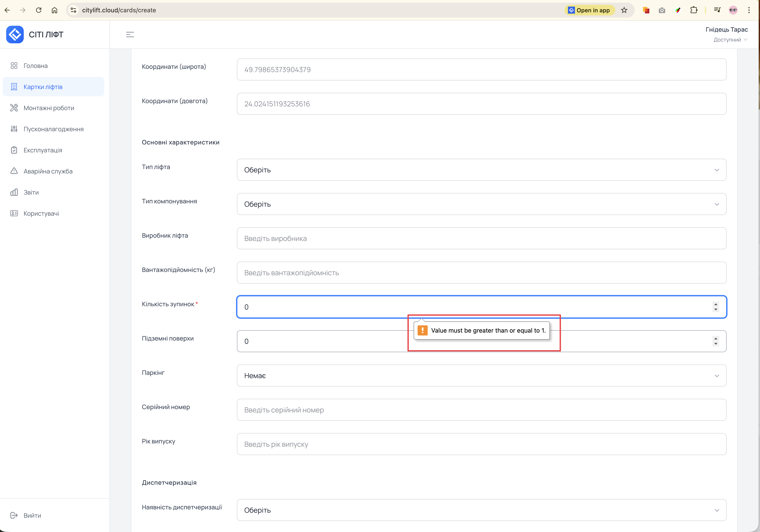The width and height of the screenshot is (760, 532).
Task: Expand Наявність диспетчеризації dropdown
Action: click(x=481, y=510)
